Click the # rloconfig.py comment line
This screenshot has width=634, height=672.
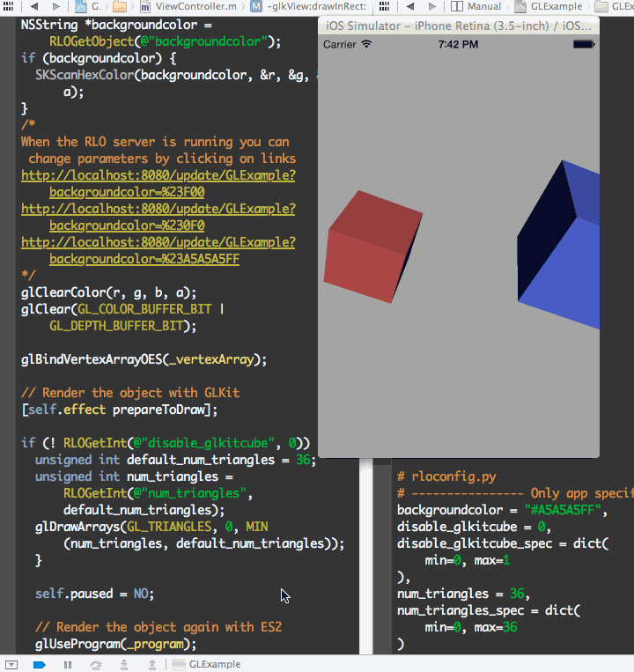pos(446,476)
